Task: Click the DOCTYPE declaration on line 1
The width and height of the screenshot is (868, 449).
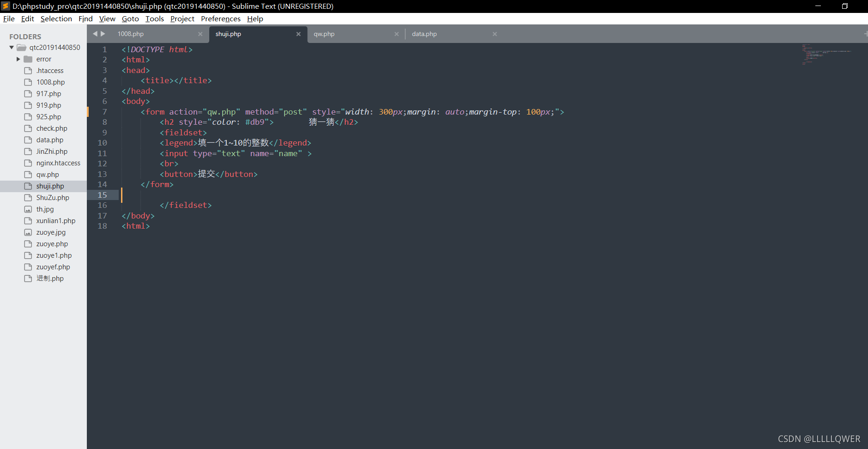Action: point(157,49)
